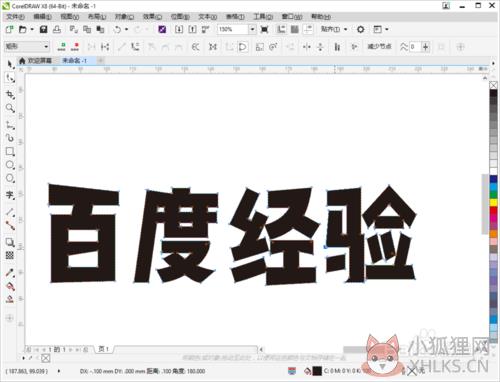
Task: Select the Pick tool arrow
Action: (x=10, y=64)
